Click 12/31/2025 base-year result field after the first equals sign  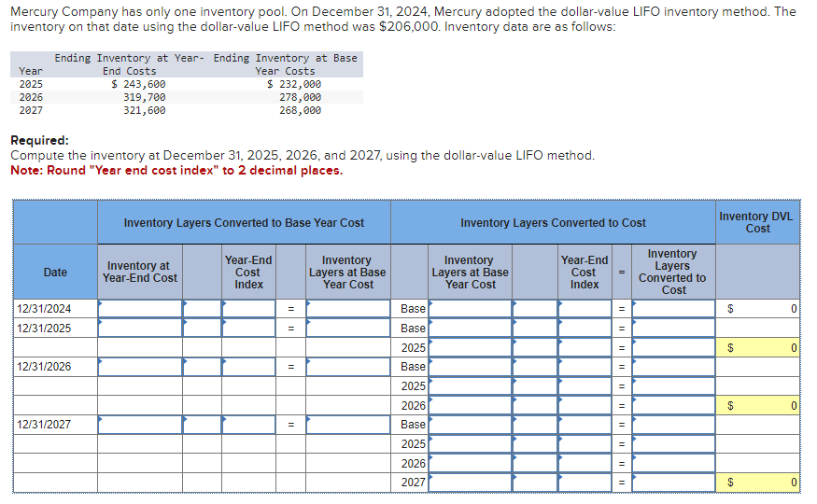pos(348,328)
